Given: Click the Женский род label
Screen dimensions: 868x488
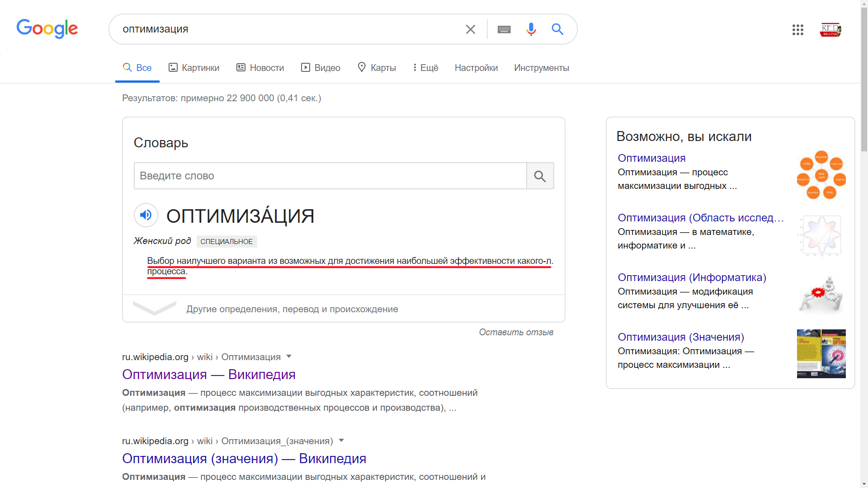Looking at the screenshot, I should [162, 241].
